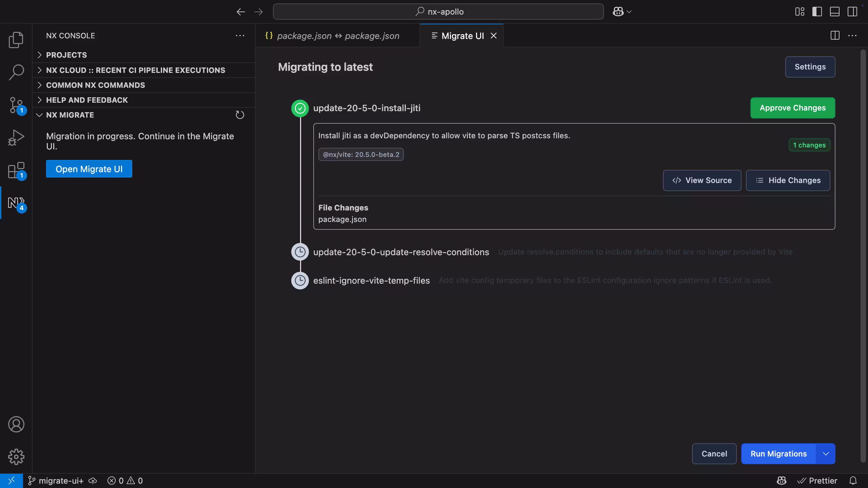Screen dimensions: 868x488
Task: Toggle the primary sidebar visibility
Action: [x=817, y=12]
